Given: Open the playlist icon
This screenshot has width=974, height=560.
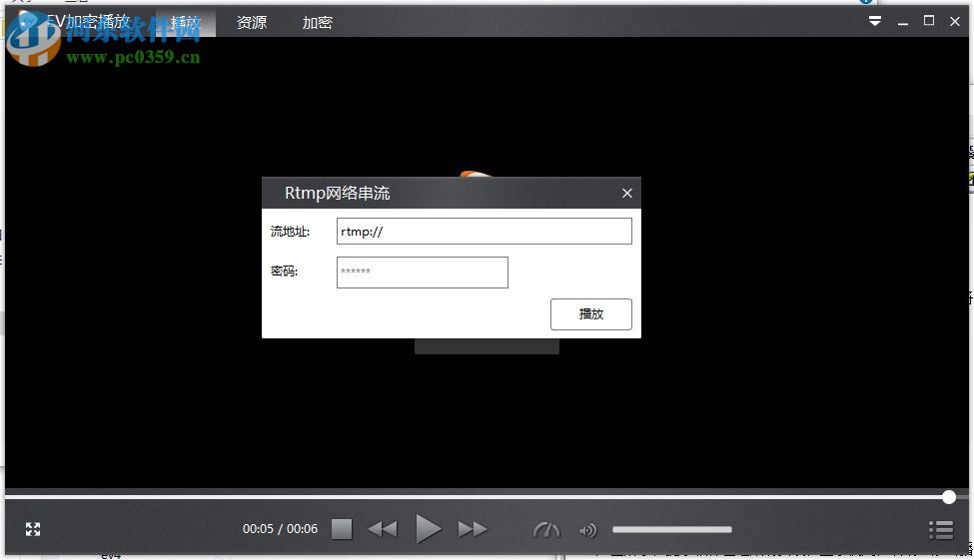Looking at the screenshot, I should tap(940, 530).
